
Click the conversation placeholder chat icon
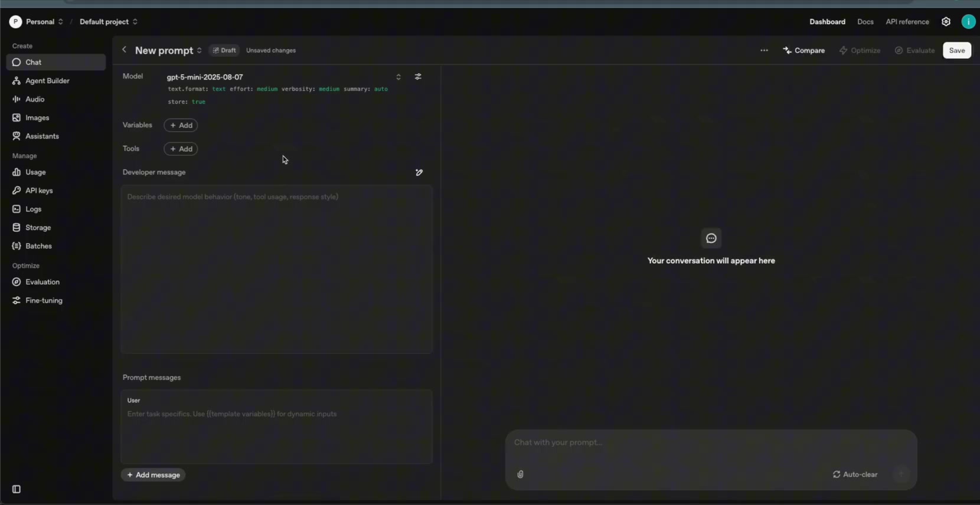711,238
